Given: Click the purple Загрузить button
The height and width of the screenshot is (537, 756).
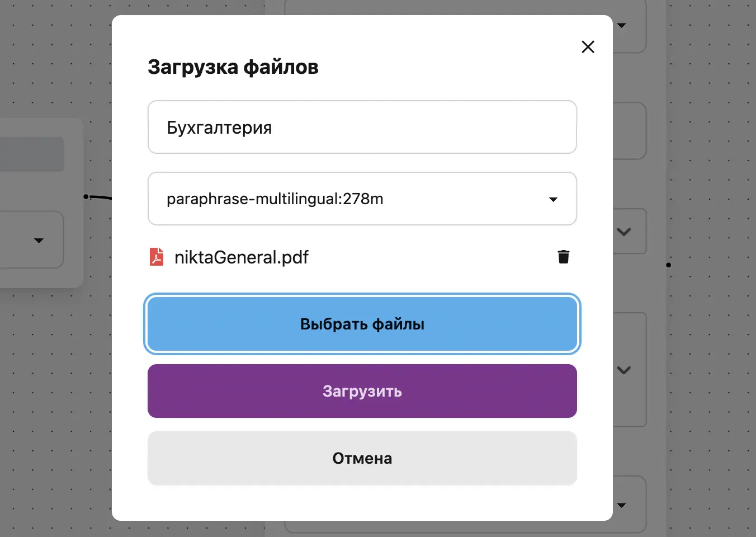Looking at the screenshot, I should (362, 391).
